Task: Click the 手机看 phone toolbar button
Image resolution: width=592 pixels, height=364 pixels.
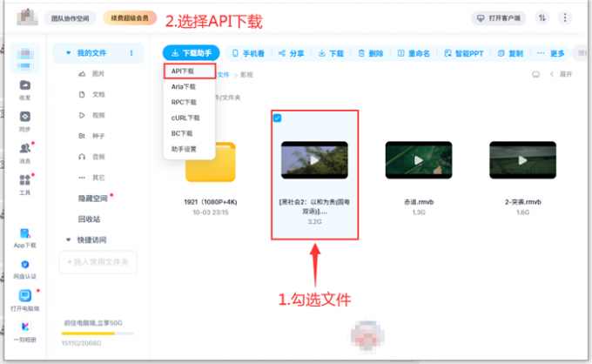Action: [248, 54]
